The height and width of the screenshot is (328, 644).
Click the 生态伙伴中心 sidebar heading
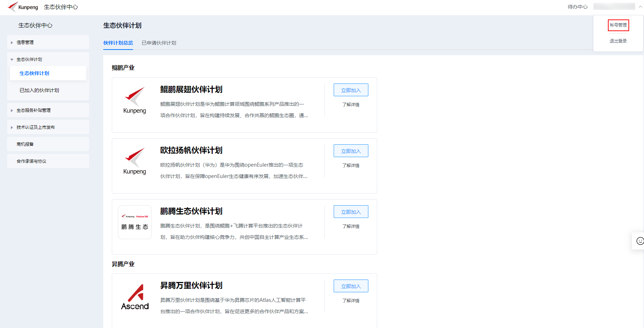[x=35, y=25]
